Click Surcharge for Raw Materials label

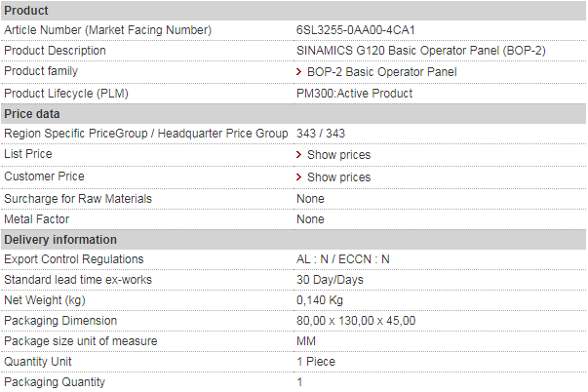click(x=78, y=199)
